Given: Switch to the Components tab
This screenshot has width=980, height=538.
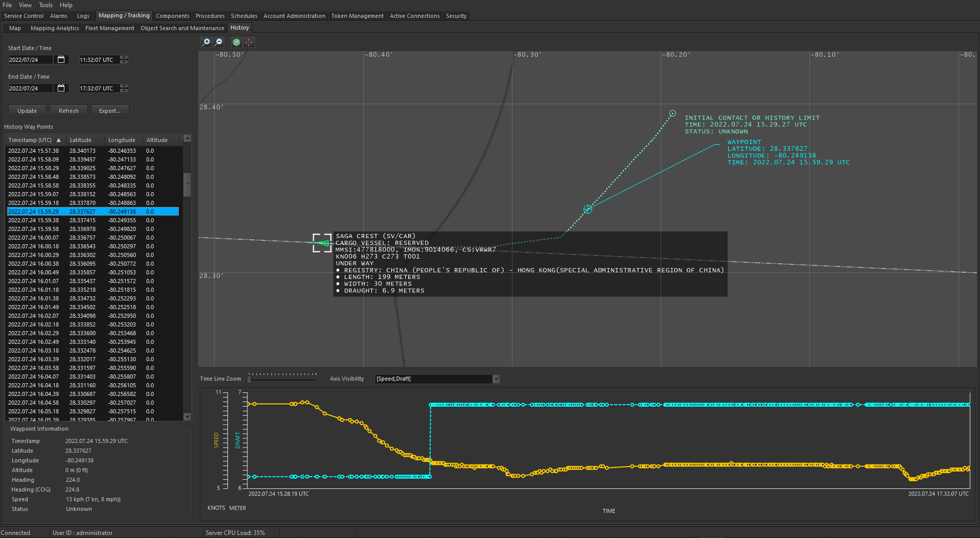Looking at the screenshot, I should (173, 16).
